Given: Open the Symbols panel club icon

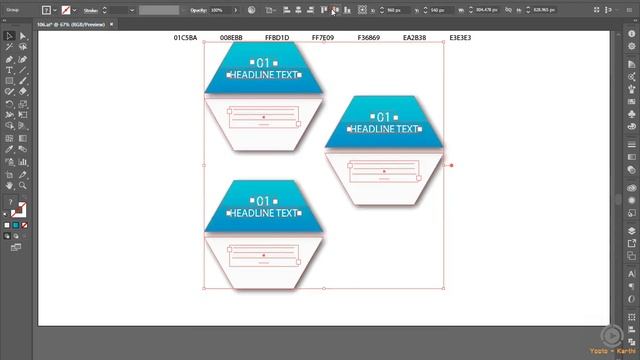Looking at the screenshot, I should tap(631, 114).
